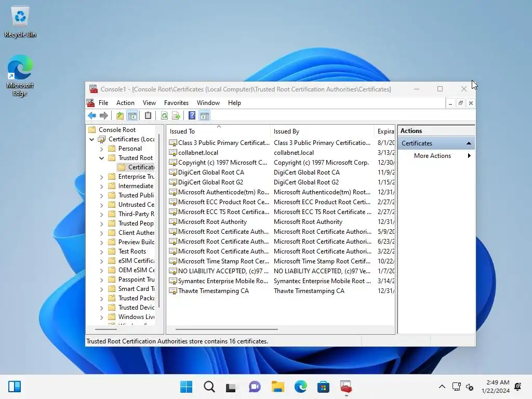This screenshot has width=532, height=399.
Task: Click the MMC console icon beside File menu
Action: coord(90,103)
